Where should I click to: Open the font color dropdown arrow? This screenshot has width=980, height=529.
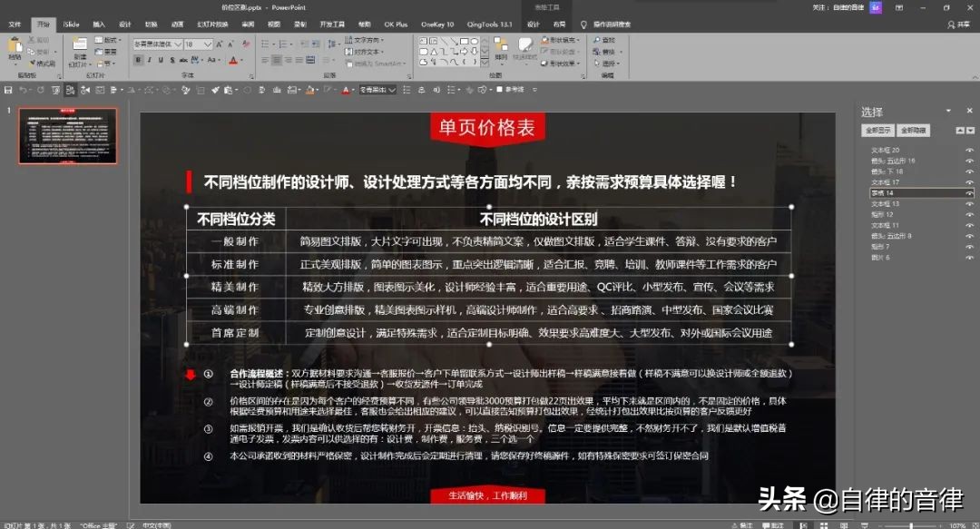click(x=242, y=60)
